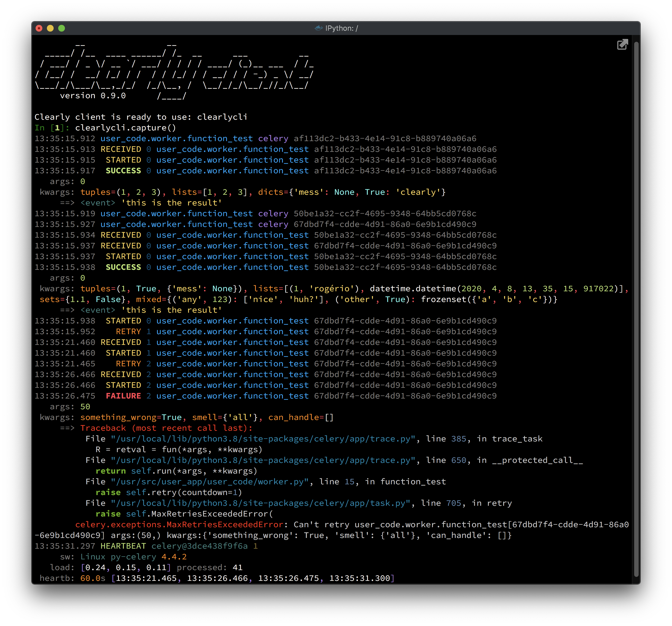The height and width of the screenshot is (626, 672).
Task: Open the celery/app/task.py file path
Action: point(260,503)
